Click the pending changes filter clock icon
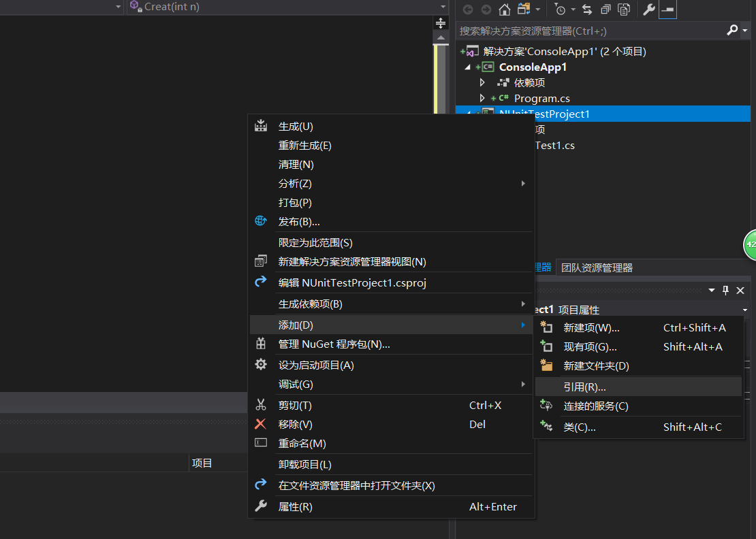 coord(560,9)
